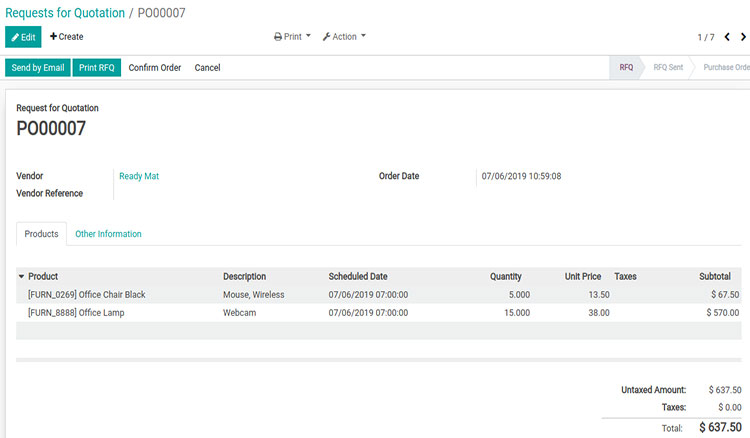Go to next record arrow
Screen dimensions: 750x438
point(743,37)
